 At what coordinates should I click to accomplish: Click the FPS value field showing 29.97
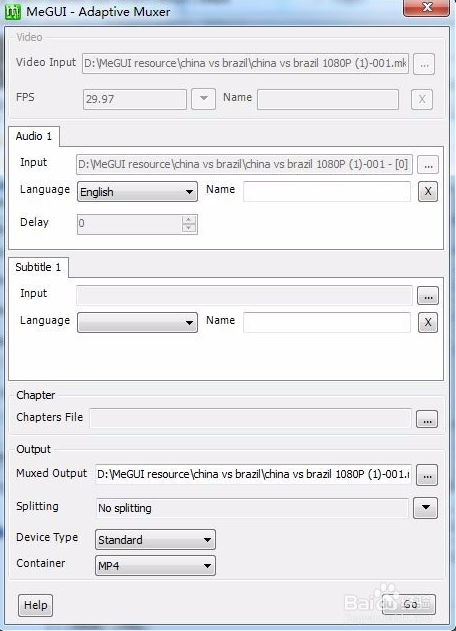pos(135,99)
